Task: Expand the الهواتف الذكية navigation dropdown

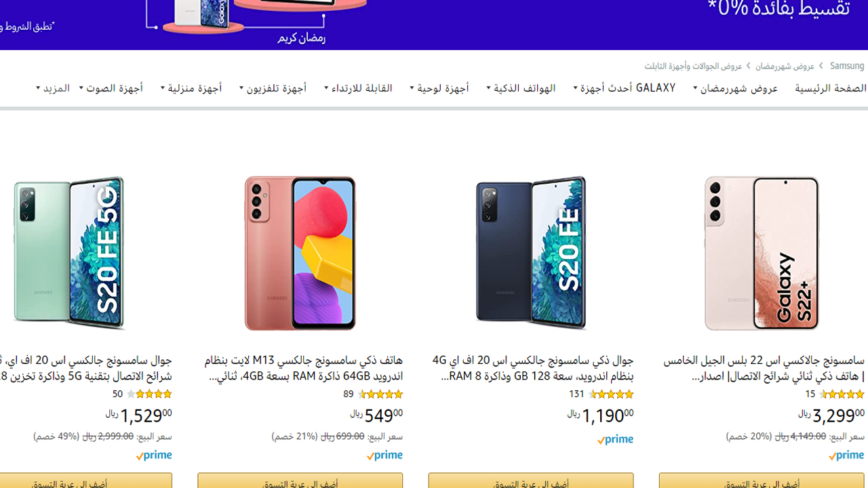Action: [x=521, y=88]
